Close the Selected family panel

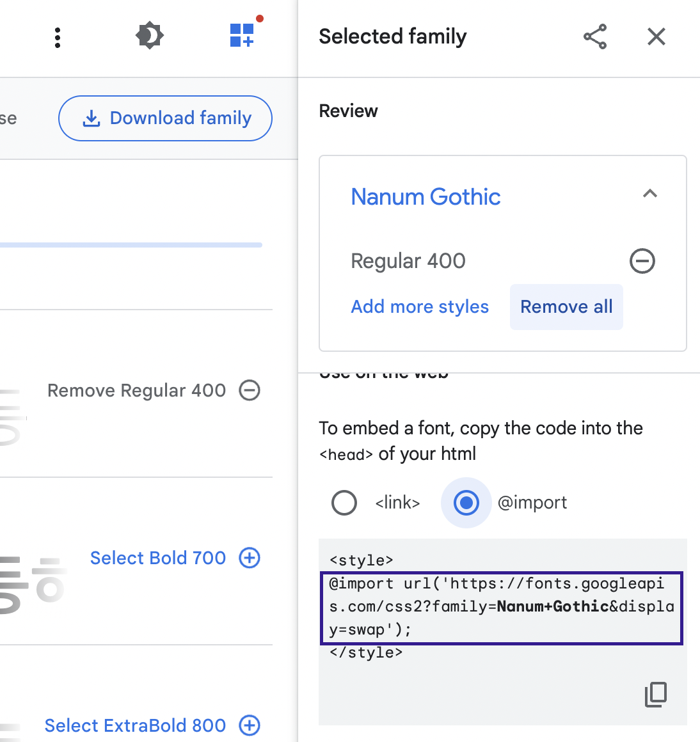(656, 36)
